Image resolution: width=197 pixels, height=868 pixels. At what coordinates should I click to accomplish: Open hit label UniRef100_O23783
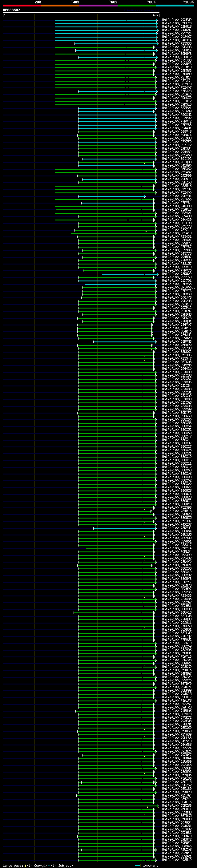[x=177, y=349]
